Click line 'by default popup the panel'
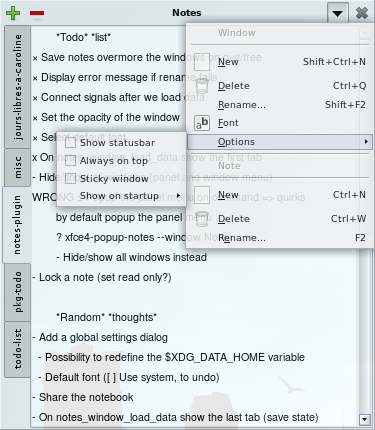 (119, 218)
